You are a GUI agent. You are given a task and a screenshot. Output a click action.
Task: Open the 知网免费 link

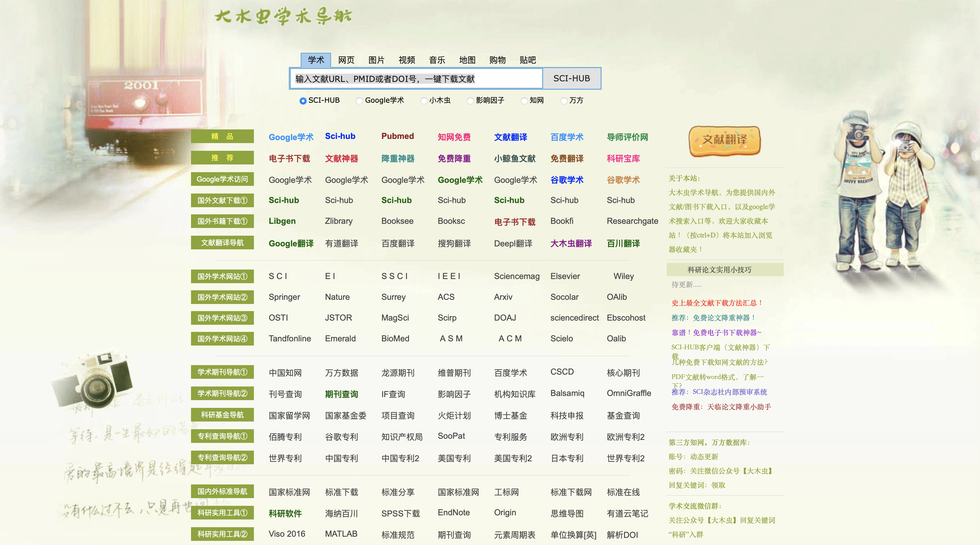pyautogui.click(x=454, y=137)
